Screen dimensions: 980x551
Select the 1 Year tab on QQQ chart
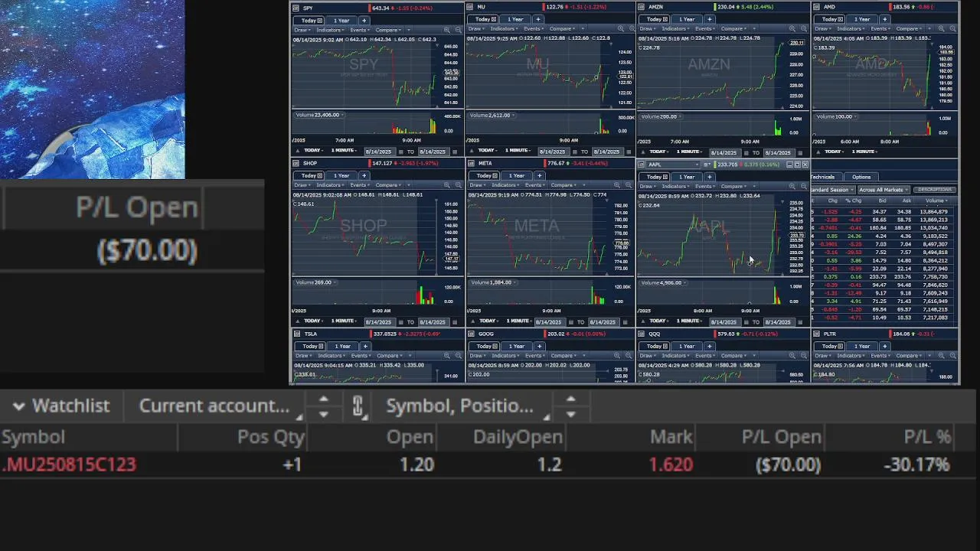[687, 347]
